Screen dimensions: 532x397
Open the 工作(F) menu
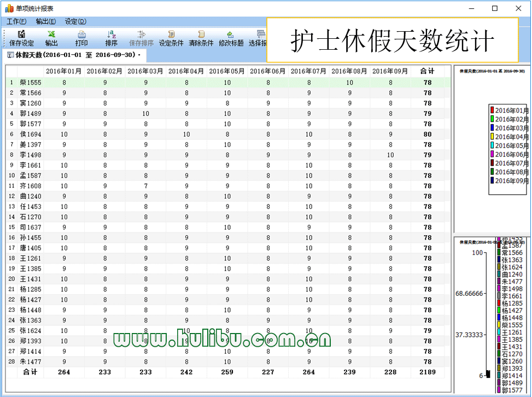[16, 21]
